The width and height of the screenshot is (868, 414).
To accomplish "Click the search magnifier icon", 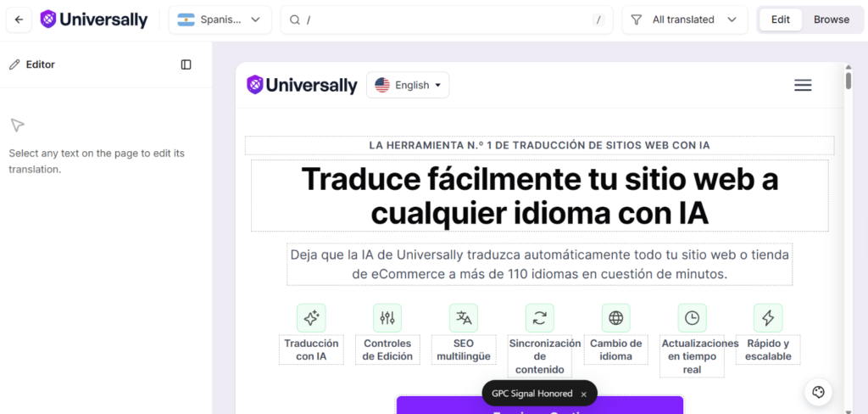I will point(295,20).
